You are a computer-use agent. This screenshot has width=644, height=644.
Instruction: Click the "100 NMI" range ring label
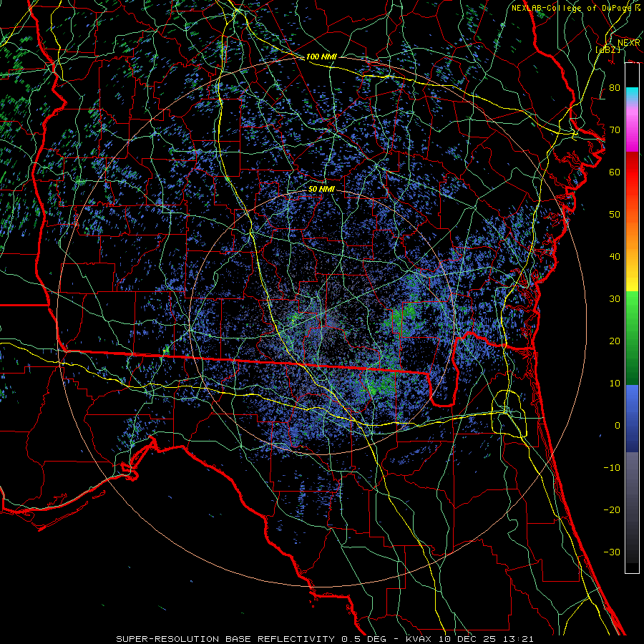click(x=321, y=57)
